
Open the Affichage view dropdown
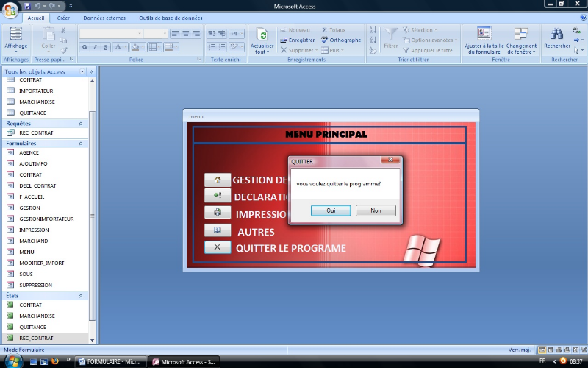tap(15, 51)
